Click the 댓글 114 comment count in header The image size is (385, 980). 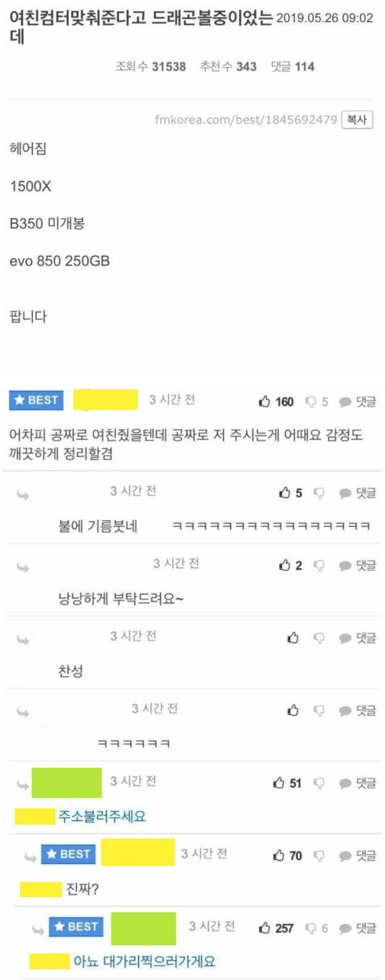click(x=292, y=67)
